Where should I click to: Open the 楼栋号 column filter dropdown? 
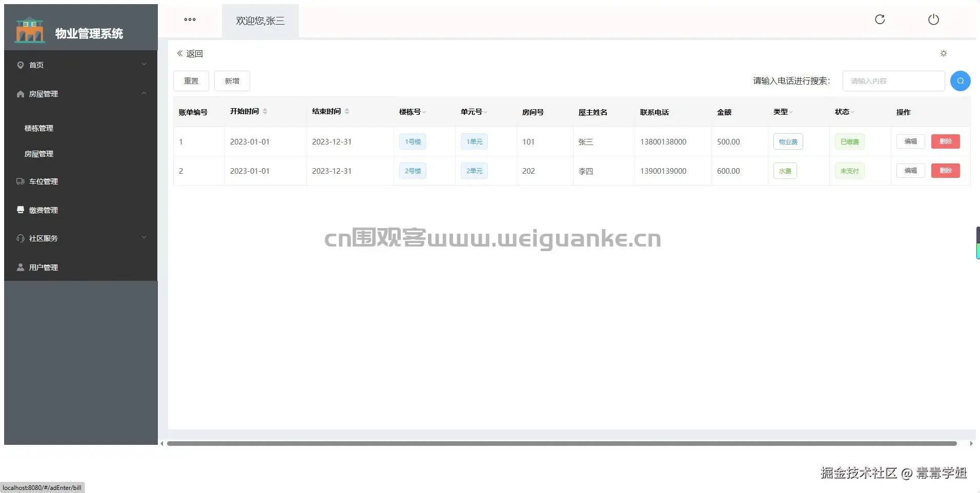(x=424, y=112)
